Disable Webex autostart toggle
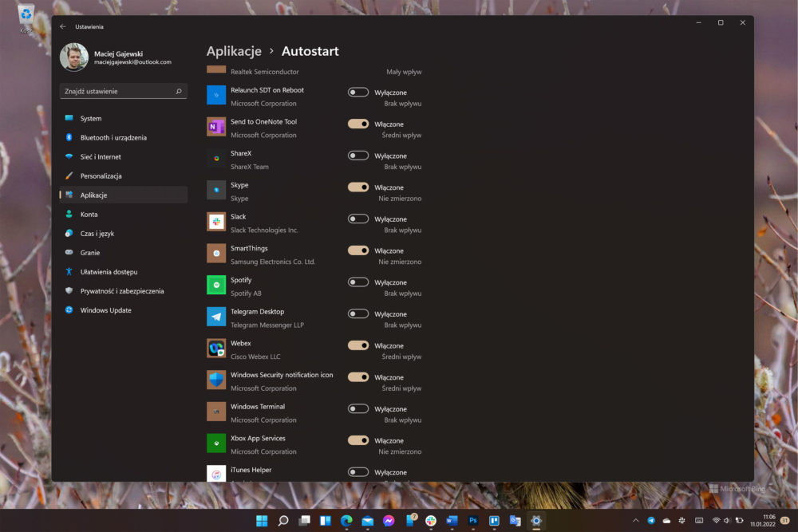Image resolution: width=798 pixels, height=532 pixels. [358, 345]
